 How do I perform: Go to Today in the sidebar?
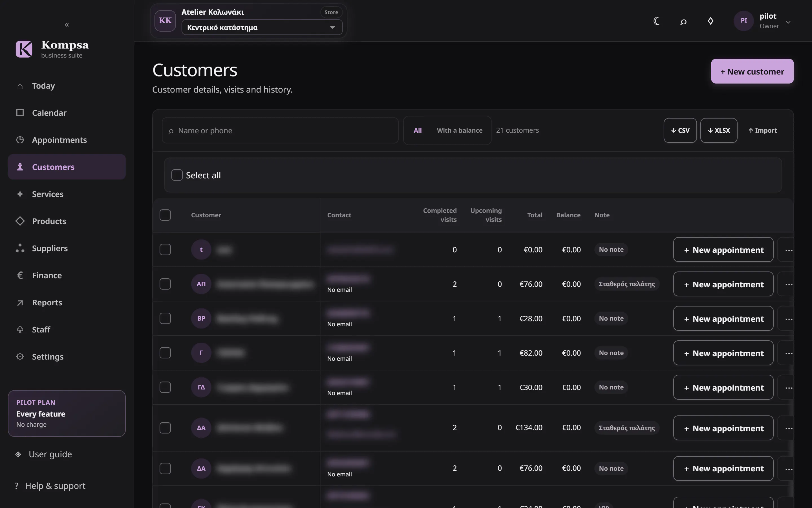click(67, 86)
